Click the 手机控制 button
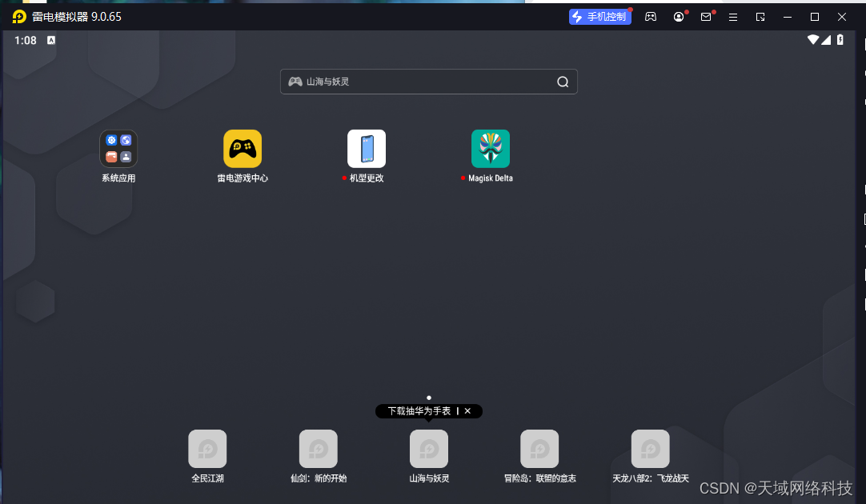Screen dimensions: 866x504 pos(599,17)
